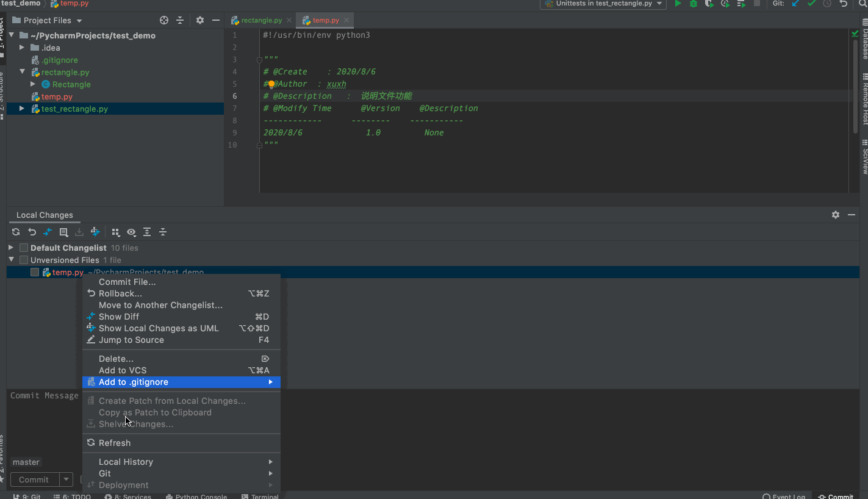Click the Show Diff icon in Local Changes toolbar
The width and height of the screenshot is (868, 499).
[x=48, y=232]
